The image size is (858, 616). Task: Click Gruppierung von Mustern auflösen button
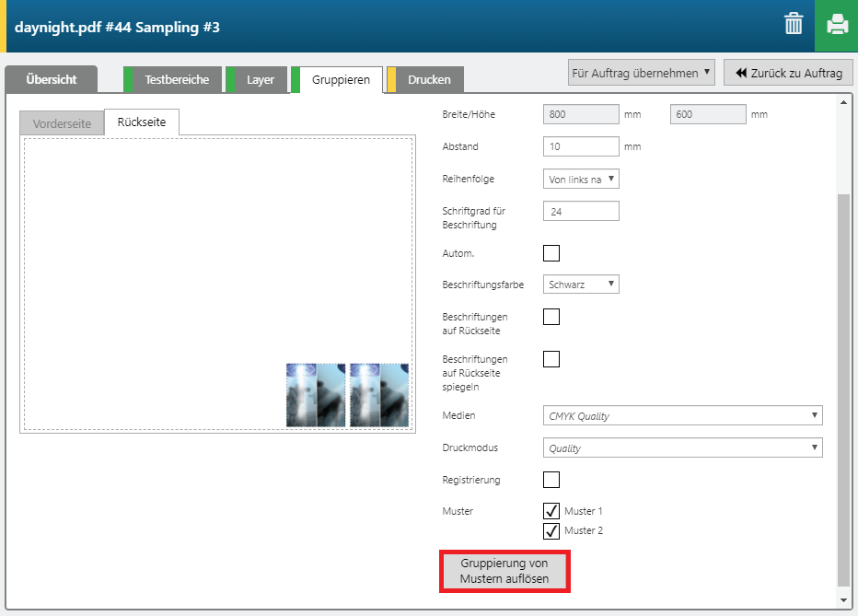(504, 571)
